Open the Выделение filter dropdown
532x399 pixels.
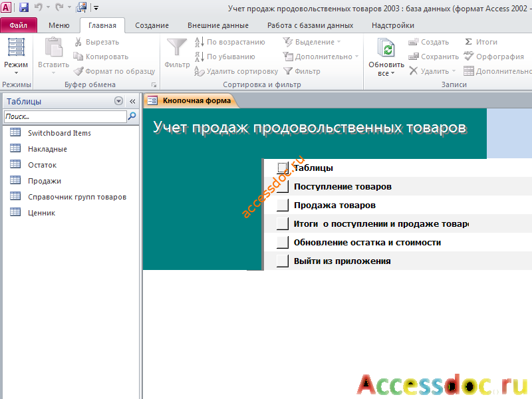311,42
